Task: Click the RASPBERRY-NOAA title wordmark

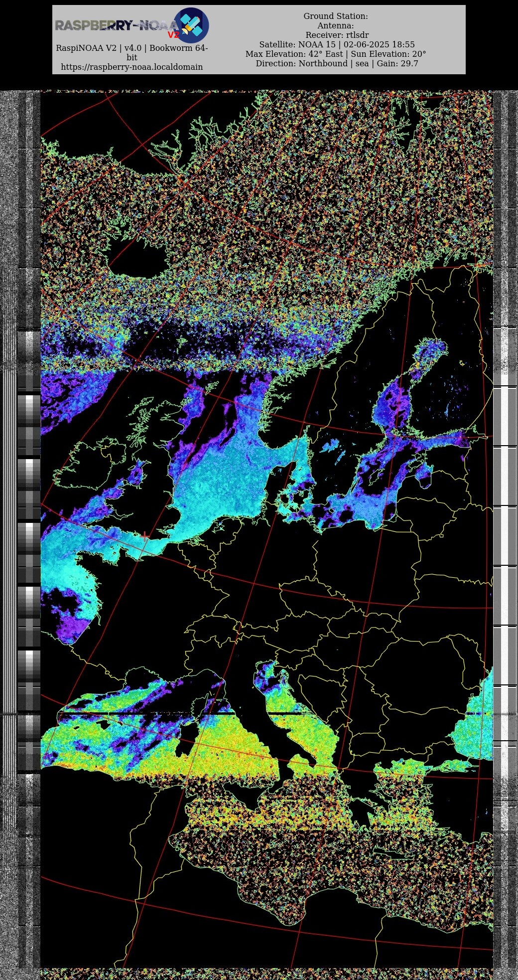Action: (x=116, y=25)
